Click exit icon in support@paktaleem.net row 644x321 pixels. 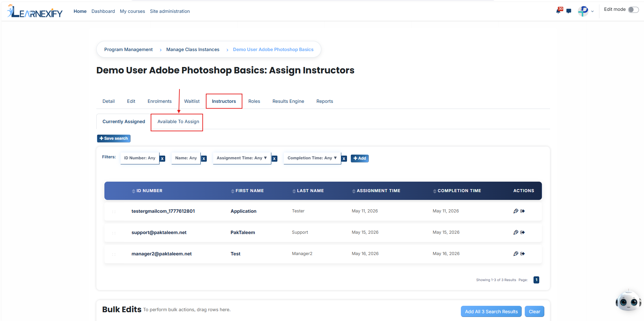523,232
